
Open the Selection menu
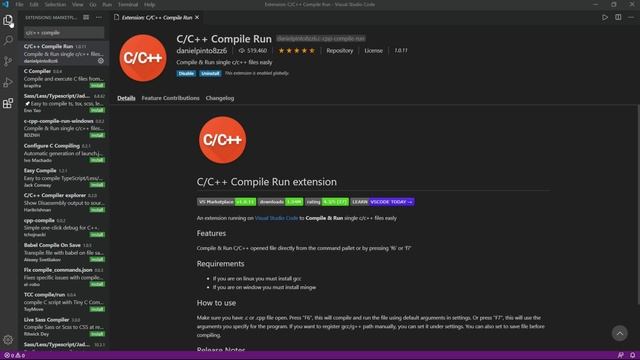pos(55,4)
